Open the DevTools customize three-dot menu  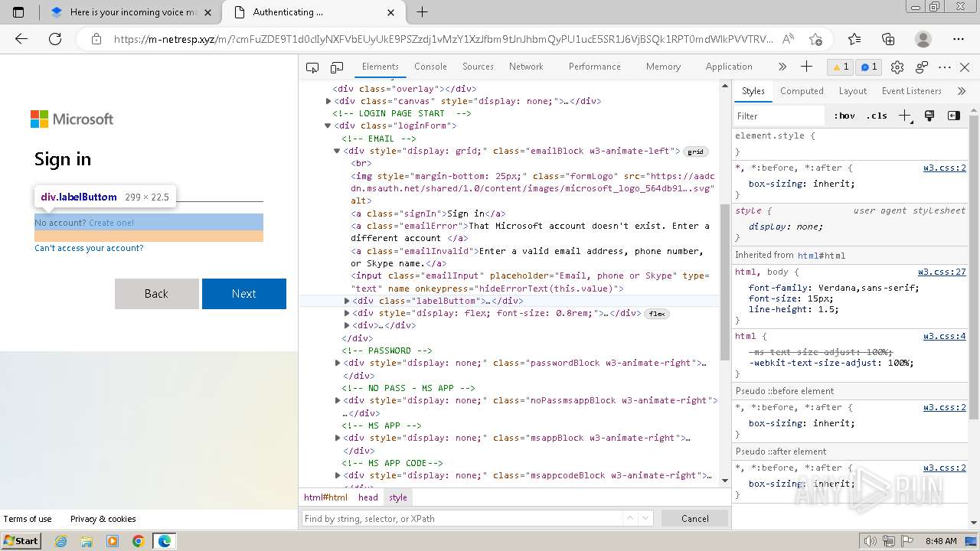point(945,67)
